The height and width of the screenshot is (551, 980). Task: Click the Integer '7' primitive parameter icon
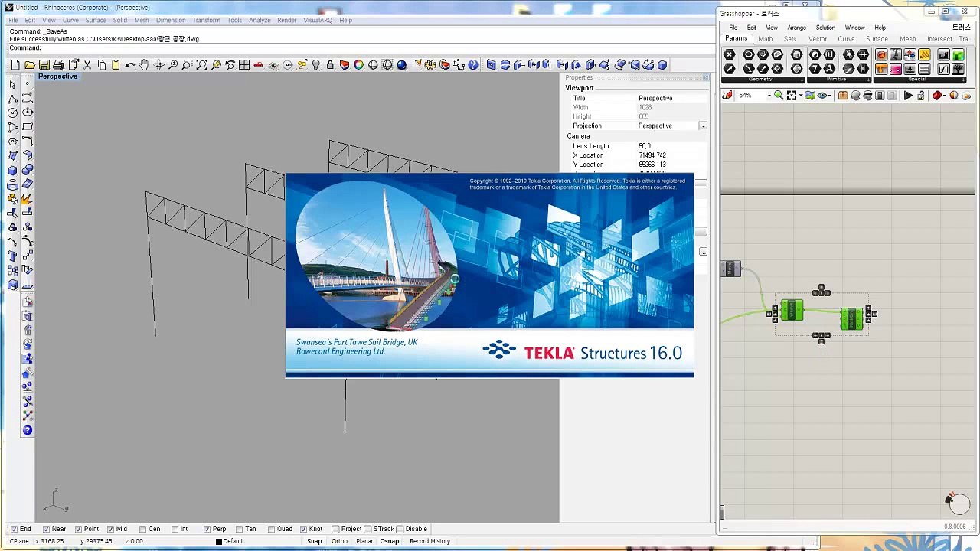(x=815, y=69)
